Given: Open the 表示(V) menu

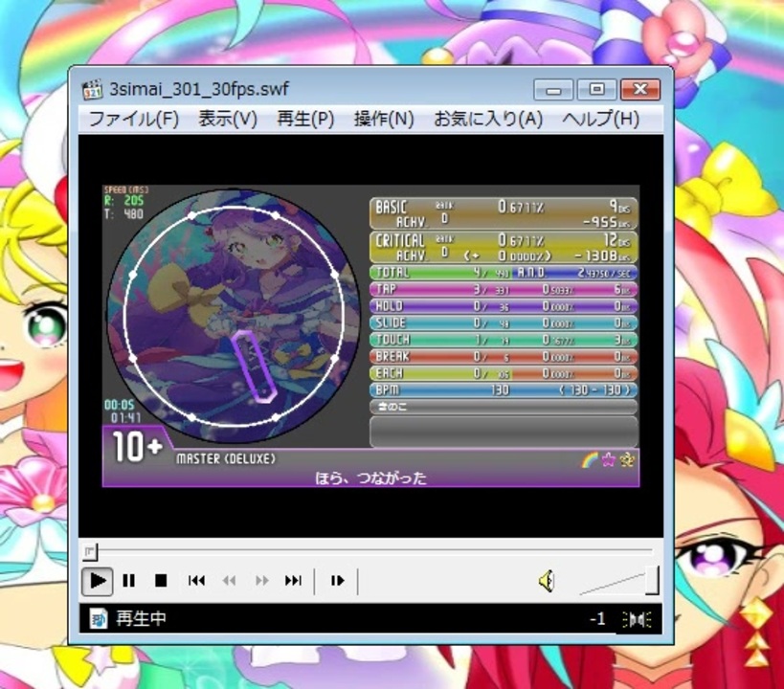Looking at the screenshot, I should pyautogui.click(x=228, y=119).
